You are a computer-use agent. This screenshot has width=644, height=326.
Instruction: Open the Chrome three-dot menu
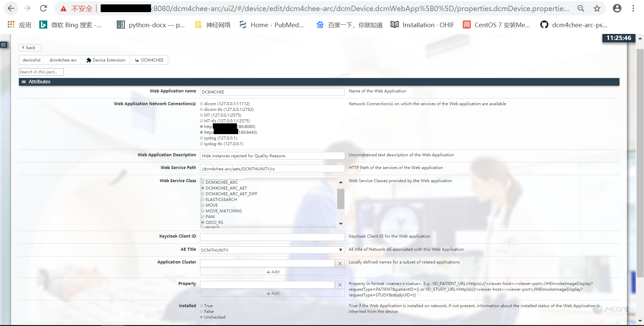[634, 8]
